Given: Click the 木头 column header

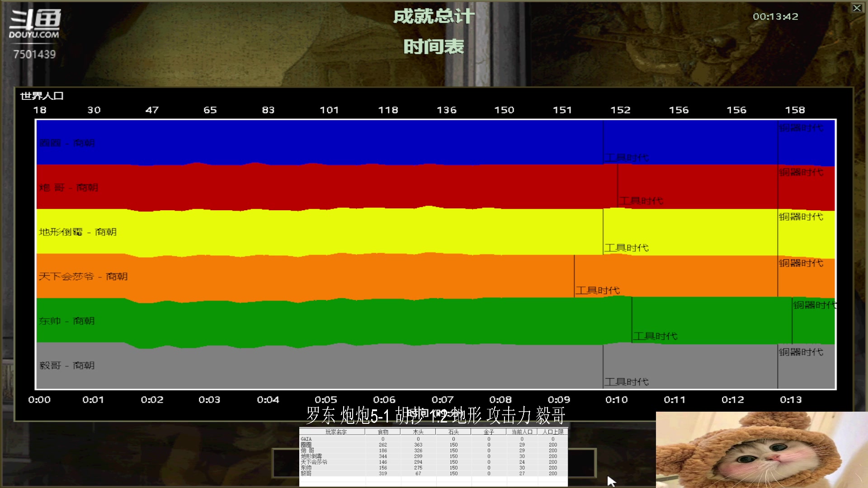Looking at the screenshot, I should click(418, 432).
